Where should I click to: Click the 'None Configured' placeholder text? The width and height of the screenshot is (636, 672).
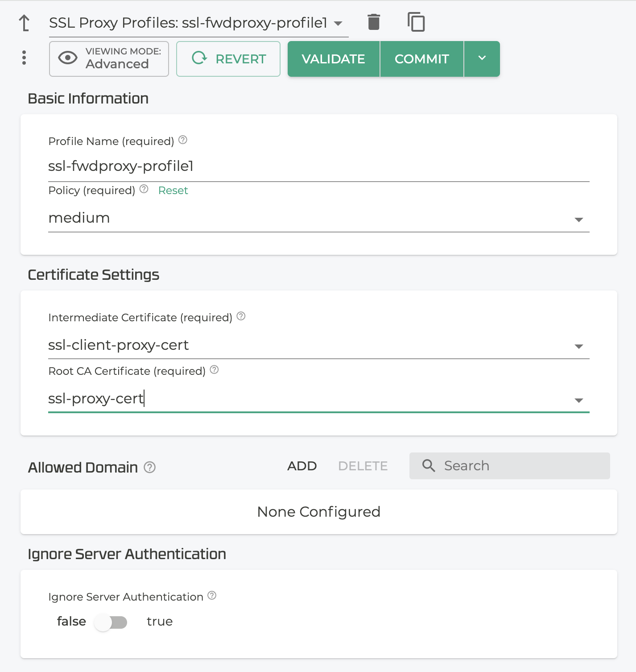tap(319, 512)
